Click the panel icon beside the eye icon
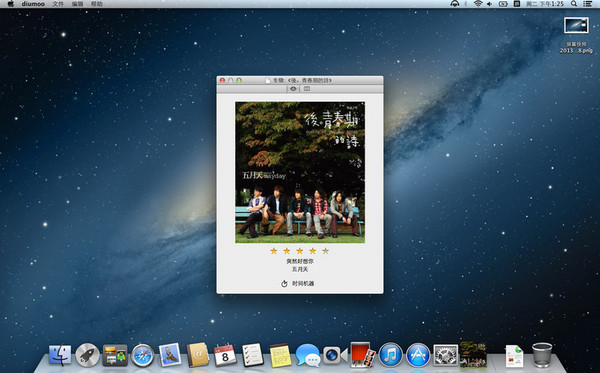Viewport: 600px width, 373px height. (x=307, y=89)
